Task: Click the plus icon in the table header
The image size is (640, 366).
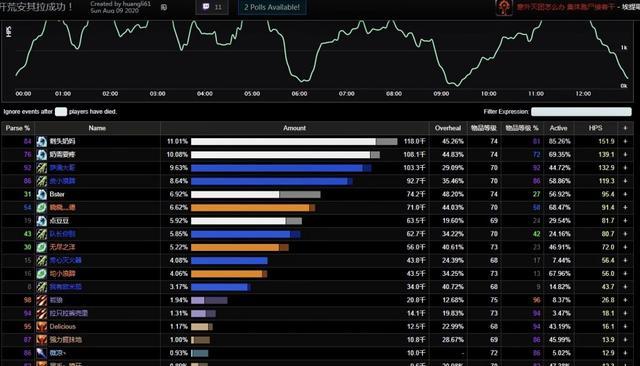Action: [625, 128]
